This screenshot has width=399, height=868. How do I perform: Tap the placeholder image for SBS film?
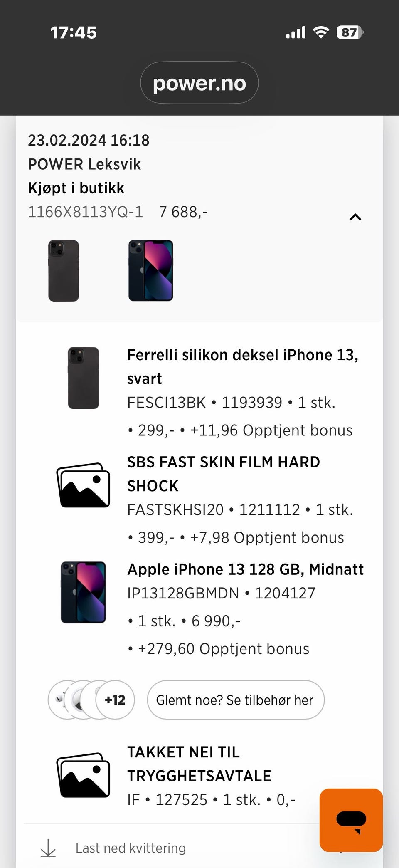(83, 485)
